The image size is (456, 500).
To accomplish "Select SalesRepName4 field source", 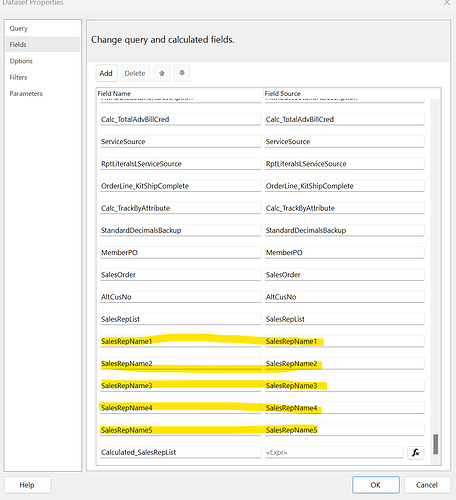I will pos(345,408).
